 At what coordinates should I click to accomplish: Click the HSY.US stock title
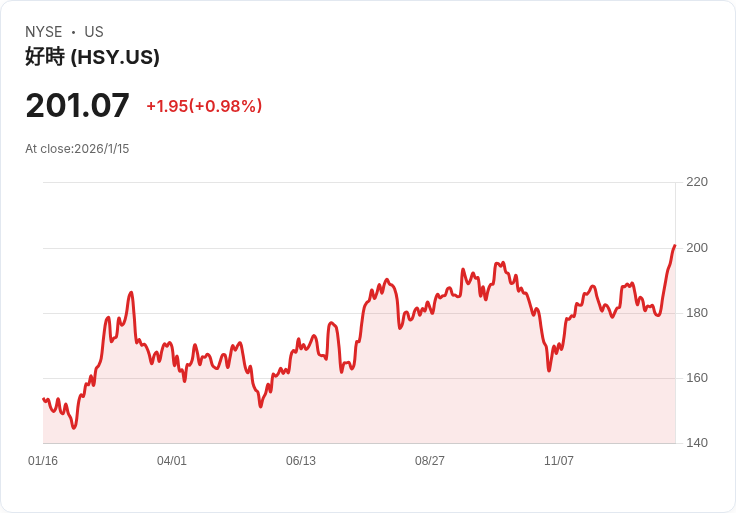coord(92,57)
